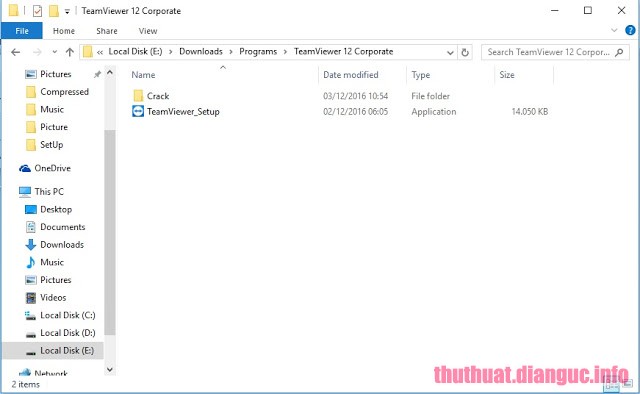
Task: Open the recent locations dropdown arrow
Action: (x=55, y=52)
